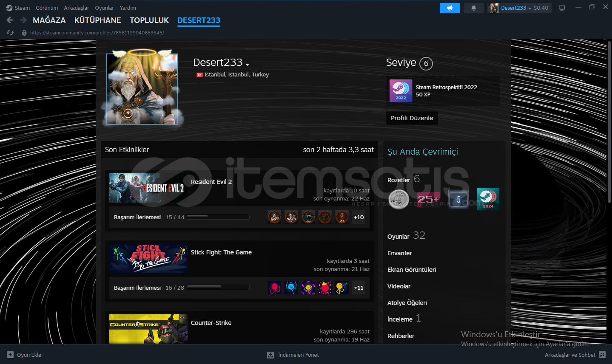This screenshot has width=612, height=364.
Task: Show +11 more Stick Fight achievements
Action: tap(359, 288)
